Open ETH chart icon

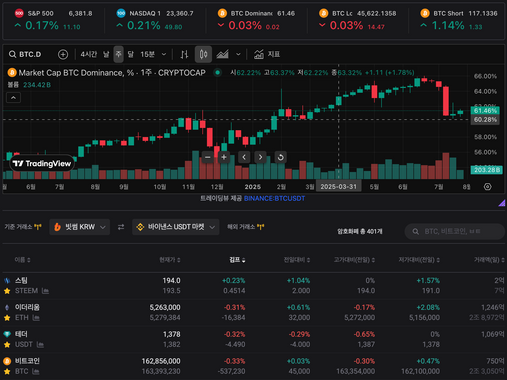[x=36, y=318]
